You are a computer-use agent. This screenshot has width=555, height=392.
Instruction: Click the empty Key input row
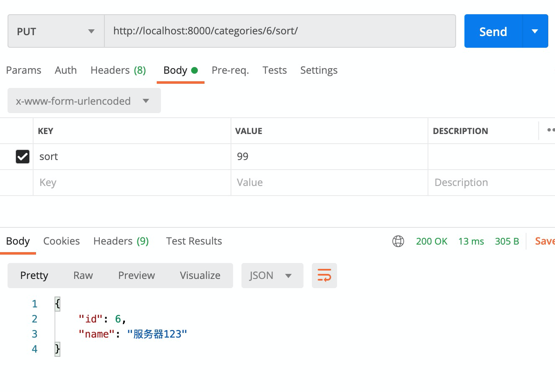tap(126, 182)
